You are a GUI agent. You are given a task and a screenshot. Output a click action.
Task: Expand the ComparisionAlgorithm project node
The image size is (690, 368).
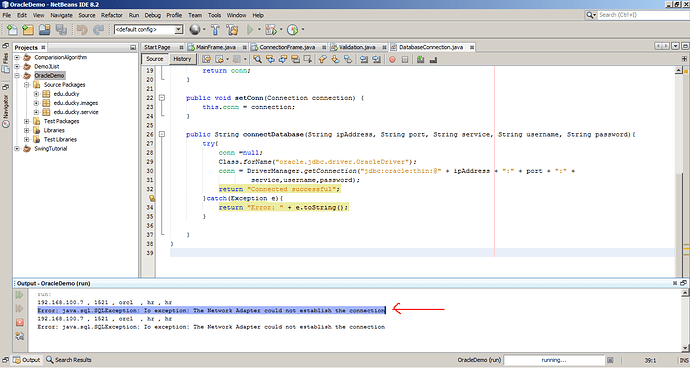pos(17,57)
